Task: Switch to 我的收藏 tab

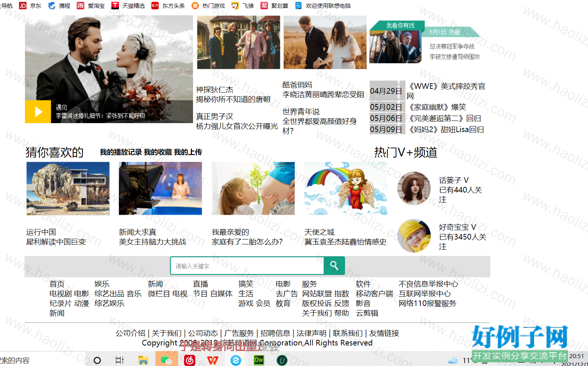Action: click(x=158, y=152)
